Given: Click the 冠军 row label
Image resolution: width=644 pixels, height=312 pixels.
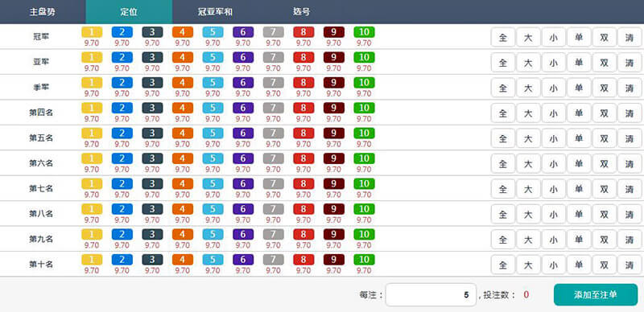Looking at the screenshot, I should click(41, 36).
